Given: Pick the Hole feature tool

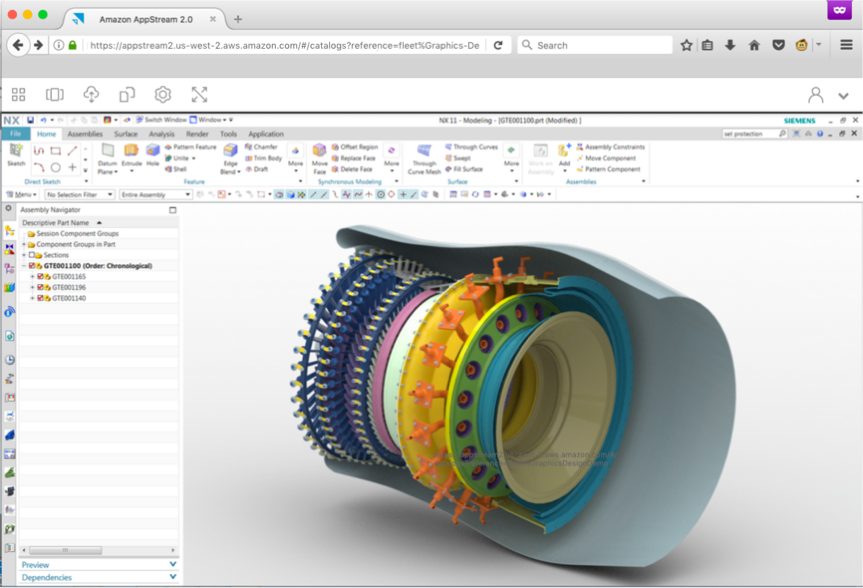Looking at the screenshot, I should pos(152,154).
